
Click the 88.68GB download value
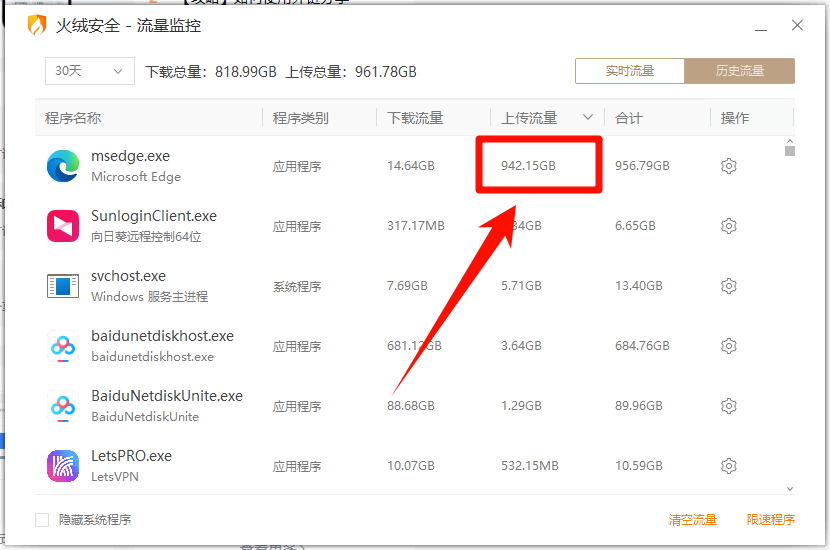tap(411, 406)
